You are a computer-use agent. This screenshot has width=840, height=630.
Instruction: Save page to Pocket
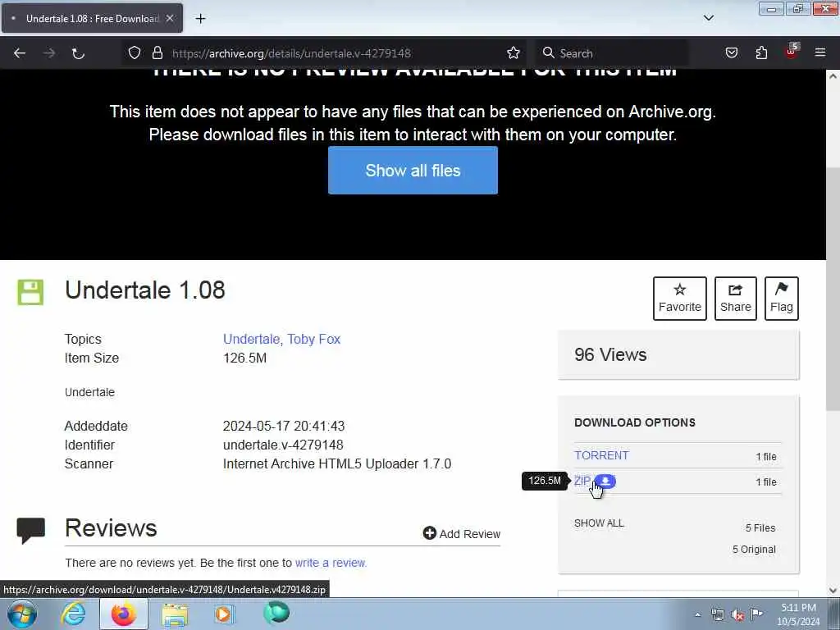click(731, 53)
